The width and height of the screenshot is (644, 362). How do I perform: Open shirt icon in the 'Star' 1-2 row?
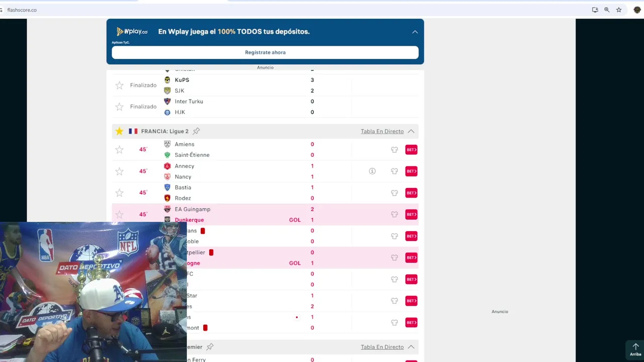pyautogui.click(x=394, y=301)
